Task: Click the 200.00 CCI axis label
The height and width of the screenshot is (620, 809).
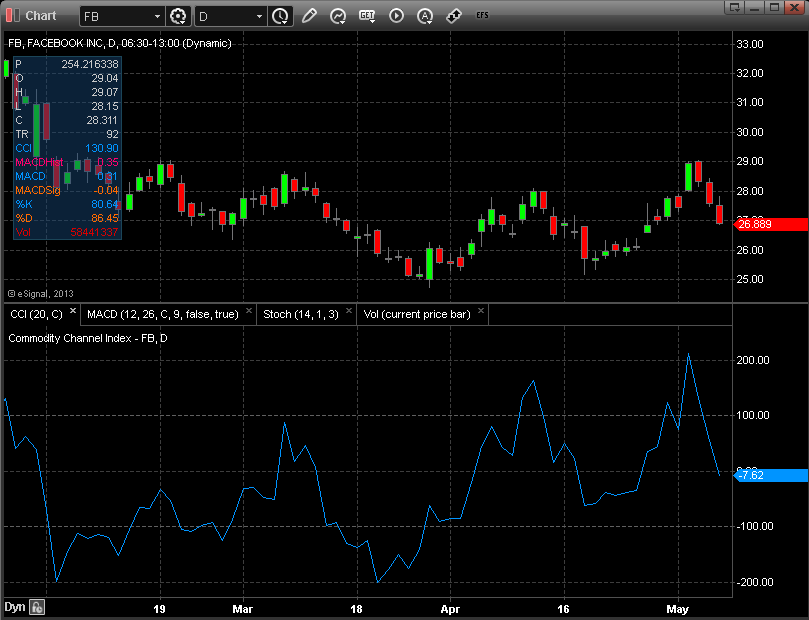Action: click(x=753, y=360)
